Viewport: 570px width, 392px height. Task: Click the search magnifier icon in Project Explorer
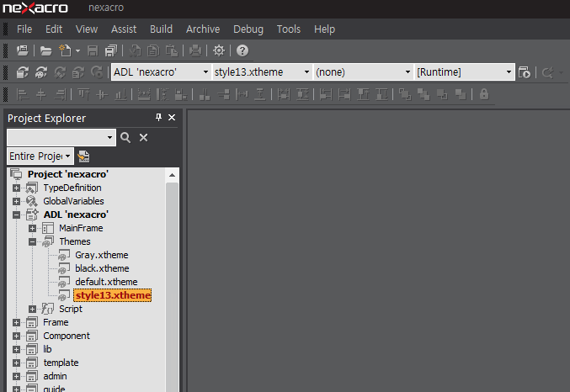coord(125,138)
